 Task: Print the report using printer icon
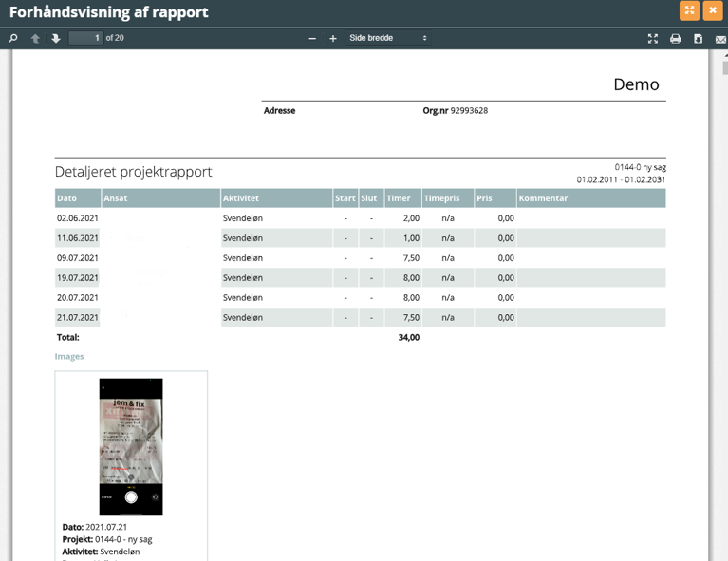tap(676, 39)
